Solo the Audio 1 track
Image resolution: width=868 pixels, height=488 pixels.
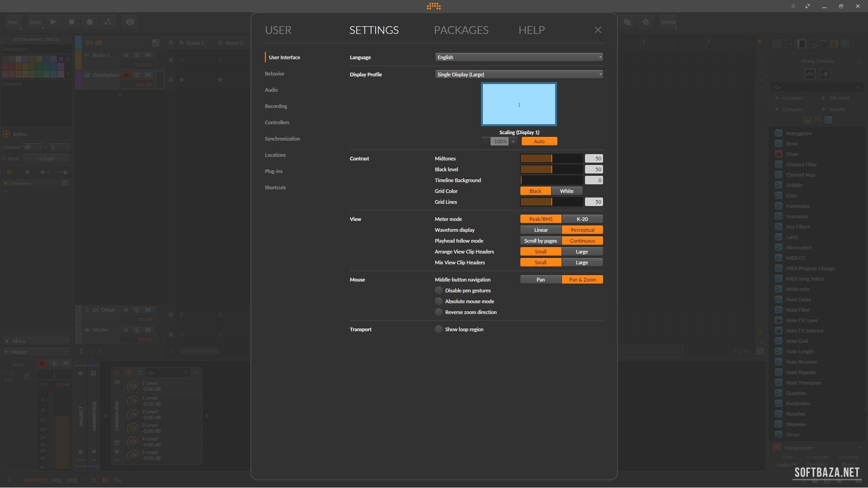[137, 55]
